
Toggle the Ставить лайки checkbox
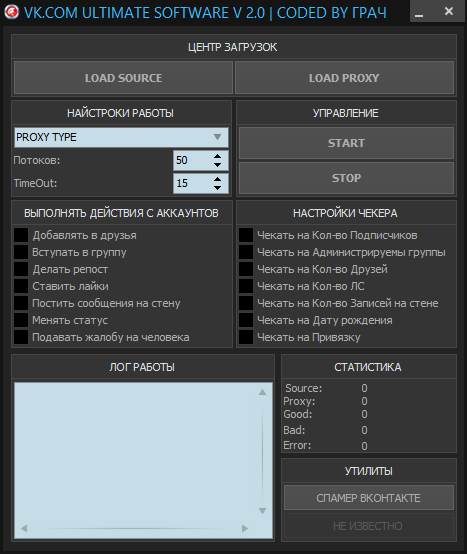(21, 286)
